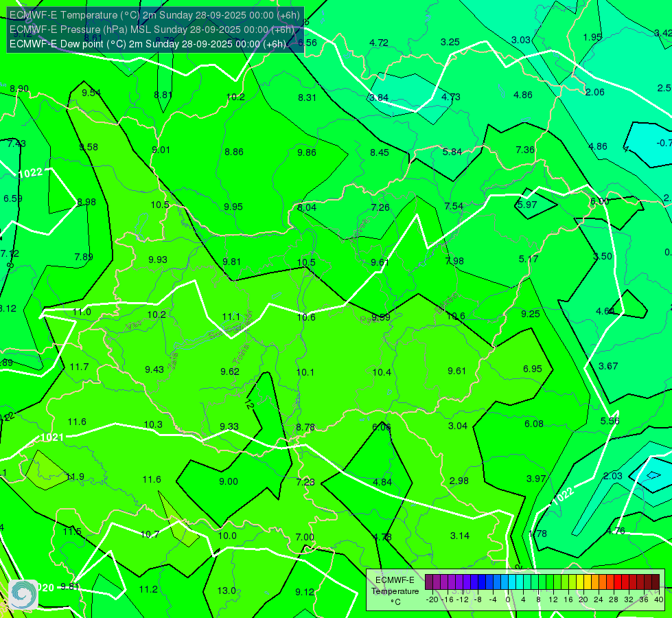
Task: Click the temperature value 11.7
Action: tap(80, 367)
